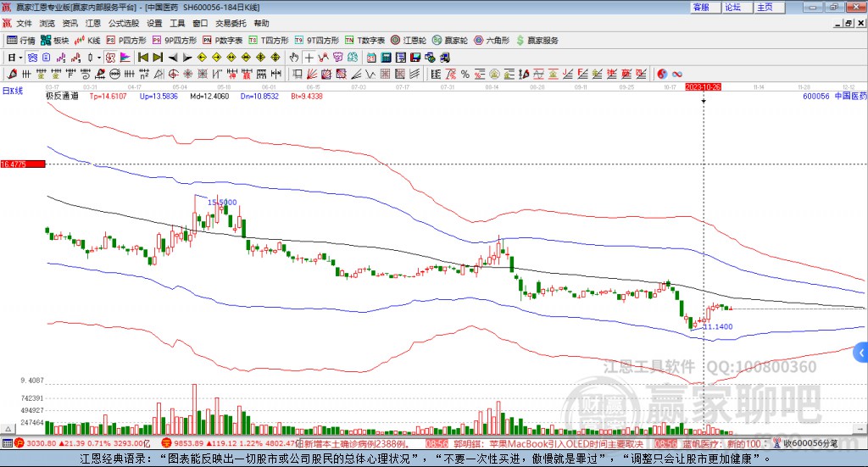This screenshot has height=467, width=868.
Task: Open the 日 period dropdown arrow
Action: pyautogui.click(x=20, y=58)
